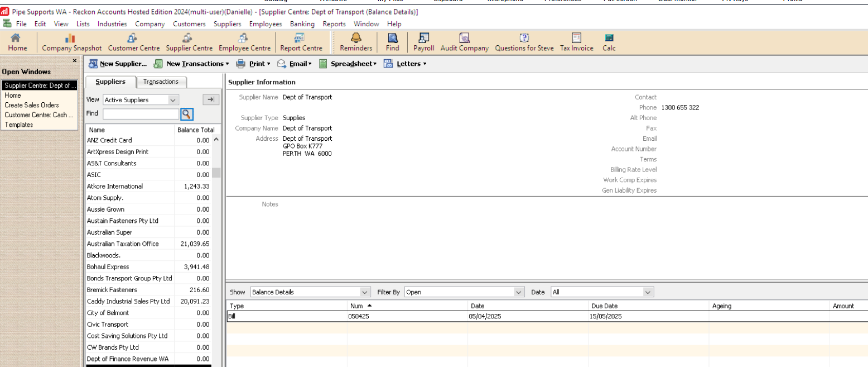
Task: Select CW Brands Pty Ltd supplier
Action: [x=148, y=347]
